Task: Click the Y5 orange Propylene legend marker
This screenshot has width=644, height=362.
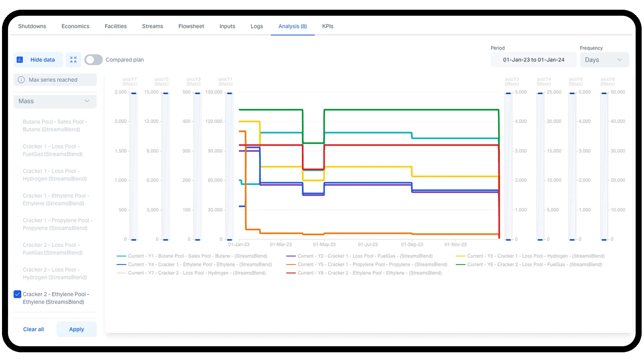Action: (290, 265)
